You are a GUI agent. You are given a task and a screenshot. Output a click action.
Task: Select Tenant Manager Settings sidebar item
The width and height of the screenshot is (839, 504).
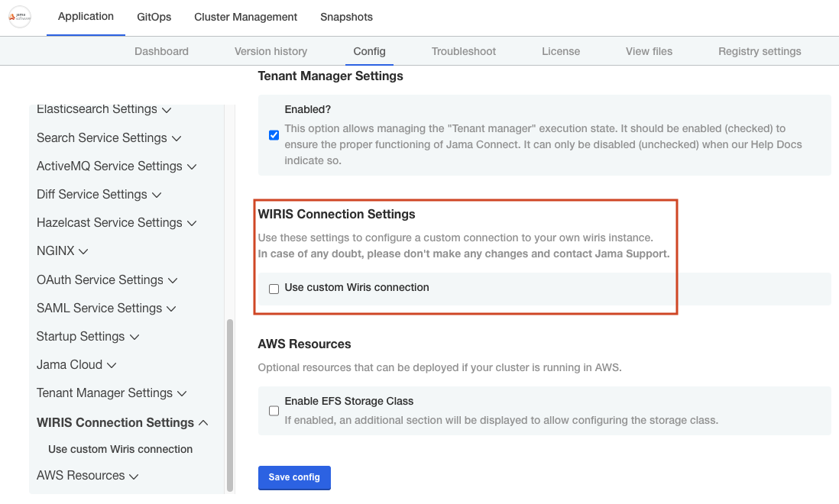tap(105, 393)
